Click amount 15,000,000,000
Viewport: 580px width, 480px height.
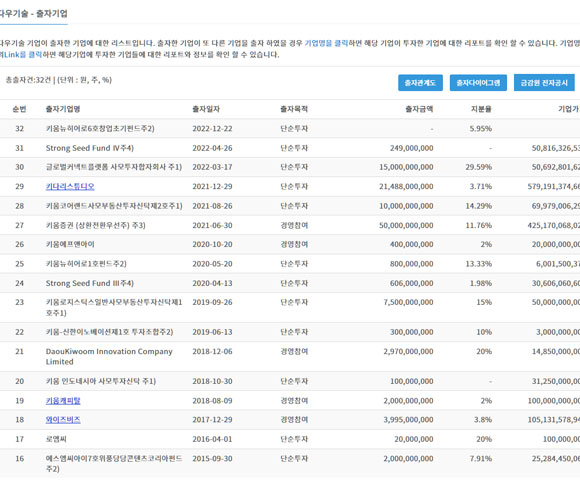(x=406, y=167)
